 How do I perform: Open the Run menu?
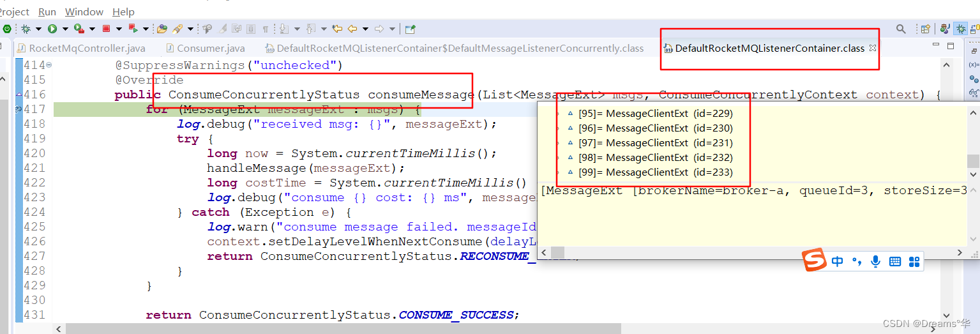[47, 11]
